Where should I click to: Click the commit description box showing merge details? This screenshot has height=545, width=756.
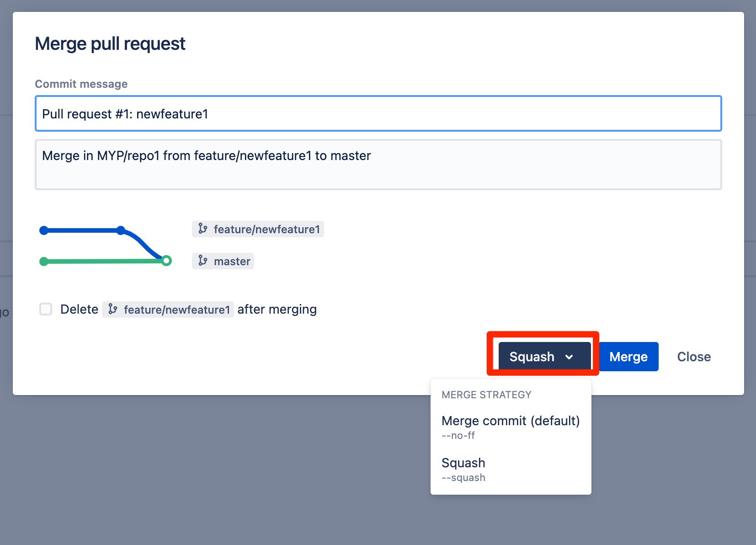click(378, 165)
